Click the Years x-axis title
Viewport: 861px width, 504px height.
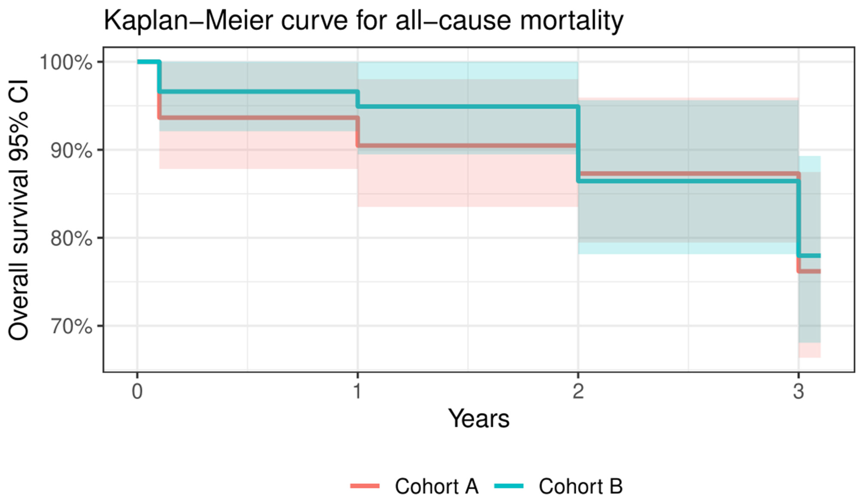[479, 418]
